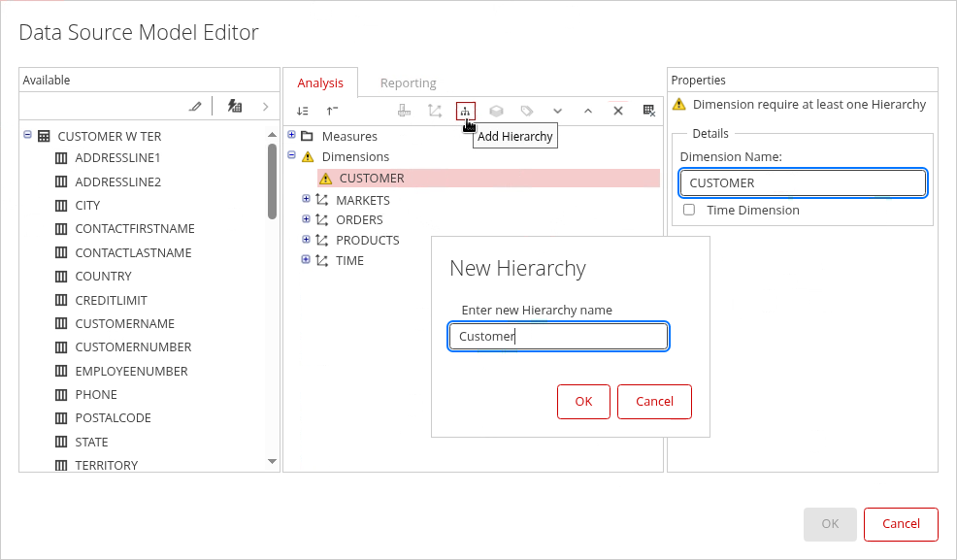
Task: Click the move down chevron icon
Action: click(557, 112)
